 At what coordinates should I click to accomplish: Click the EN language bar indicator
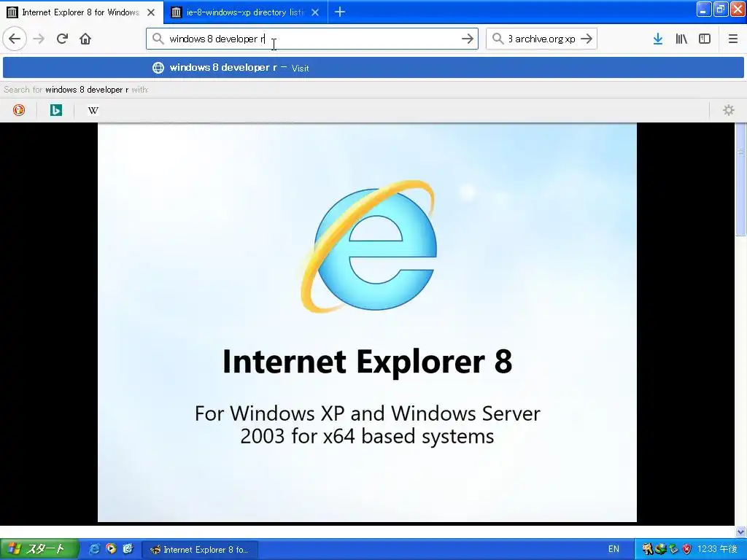[614, 549]
